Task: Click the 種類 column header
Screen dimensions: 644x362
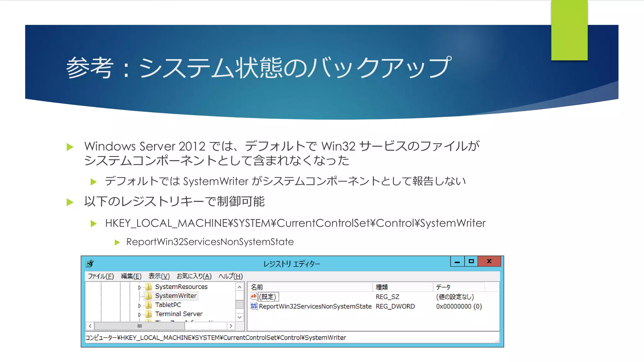Action: point(403,287)
